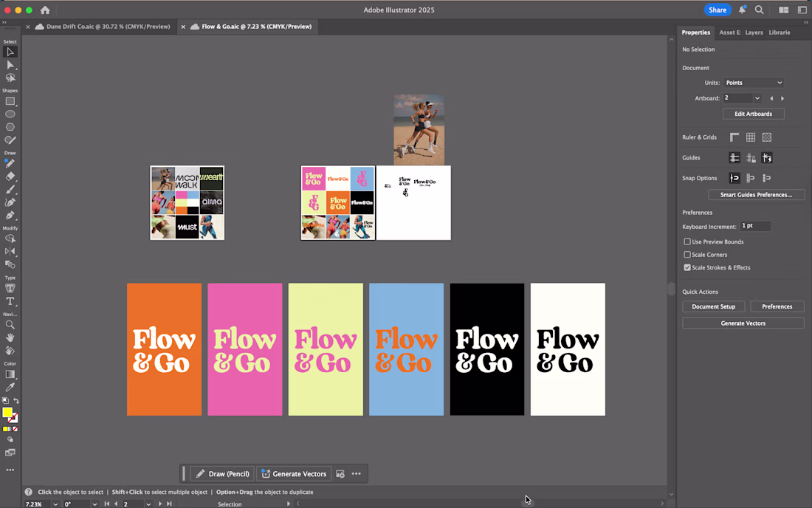Jump to last artboard in status bar

[x=169, y=504]
